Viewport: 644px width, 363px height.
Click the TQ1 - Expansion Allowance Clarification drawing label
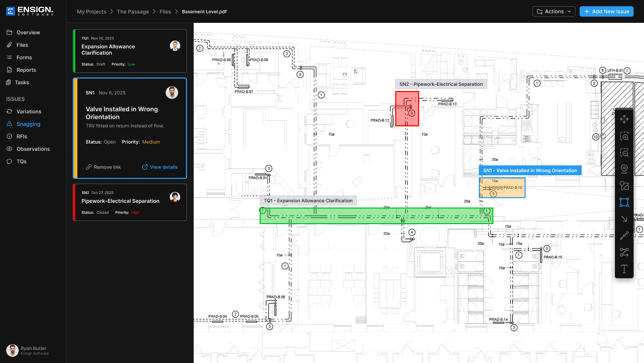pyautogui.click(x=308, y=200)
